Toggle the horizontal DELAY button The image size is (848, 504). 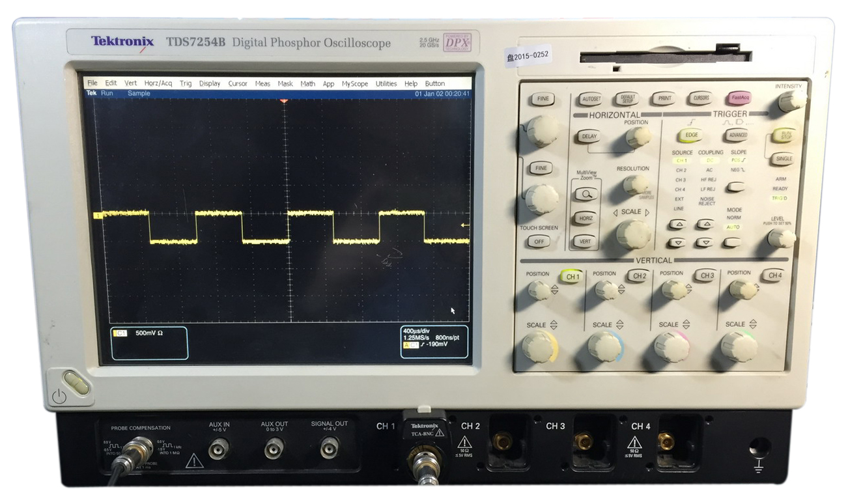[589, 137]
